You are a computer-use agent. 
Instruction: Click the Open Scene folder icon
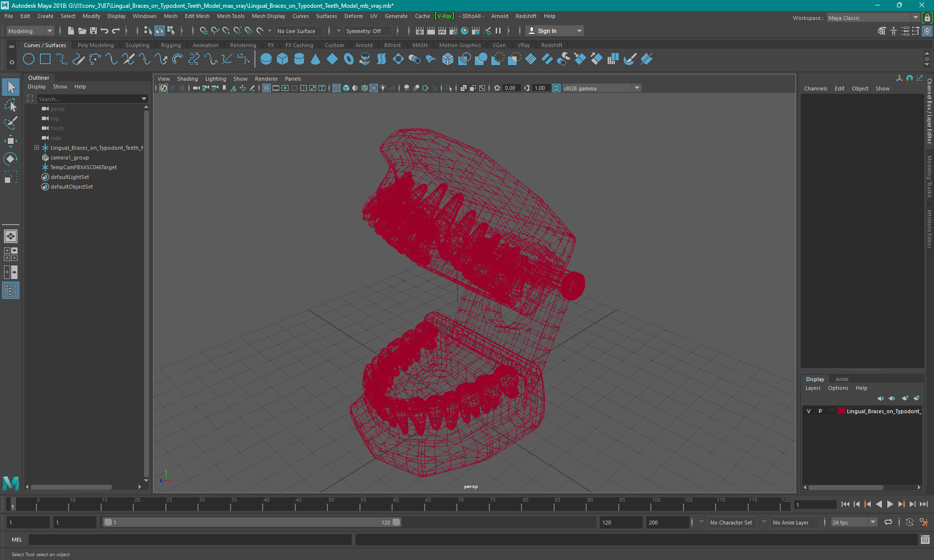(82, 31)
